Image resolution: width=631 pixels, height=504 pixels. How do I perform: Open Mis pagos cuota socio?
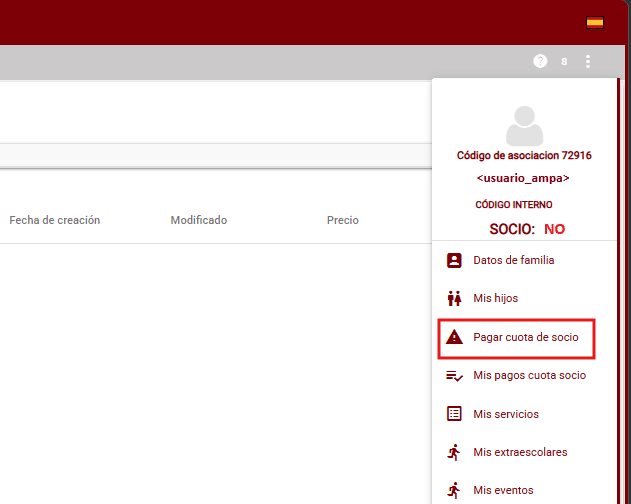pyautogui.click(x=529, y=376)
